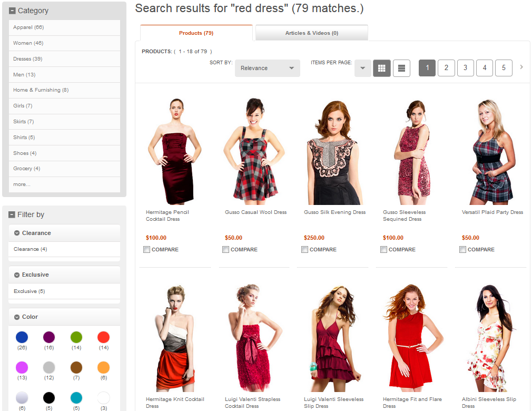Collapse the Filter by panel minus icon
Image resolution: width=532 pixels, height=411 pixels.
(12, 214)
